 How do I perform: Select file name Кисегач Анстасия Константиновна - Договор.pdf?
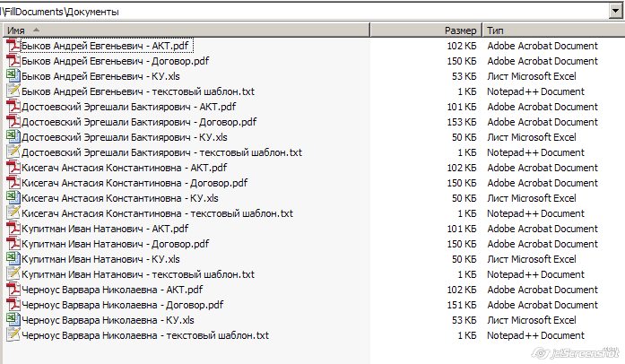(x=135, y=183)
